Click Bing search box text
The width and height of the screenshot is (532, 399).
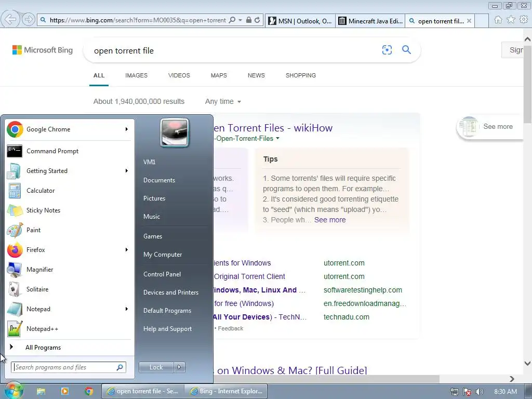pos(124,50)
